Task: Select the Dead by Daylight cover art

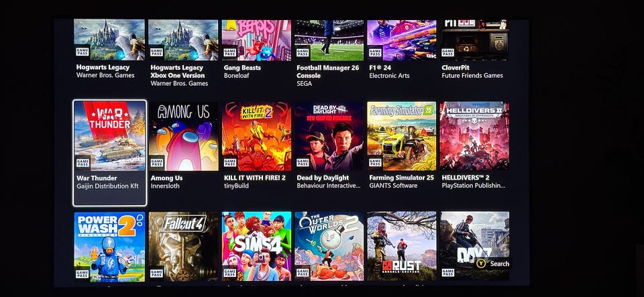Action: [329, 136]
